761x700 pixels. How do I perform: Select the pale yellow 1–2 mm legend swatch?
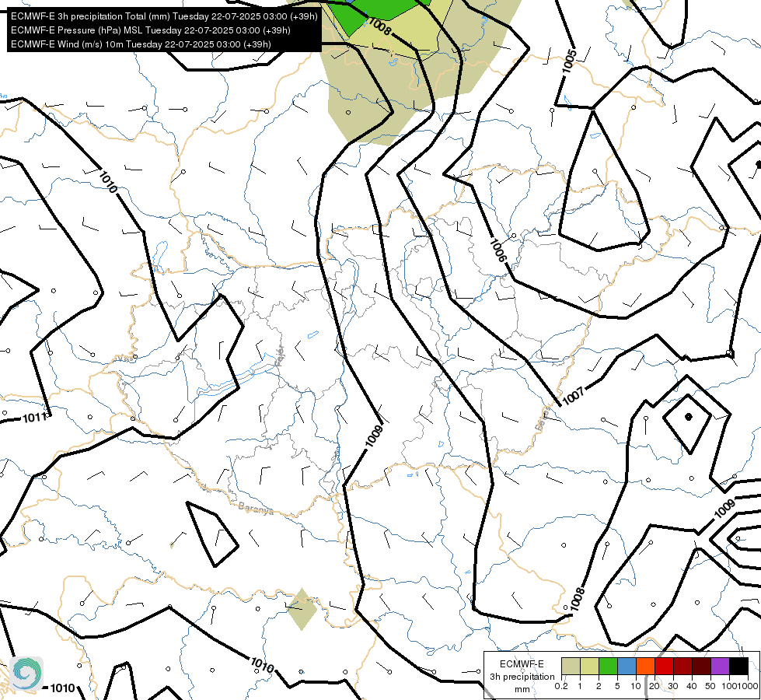(x=589, y=666)
